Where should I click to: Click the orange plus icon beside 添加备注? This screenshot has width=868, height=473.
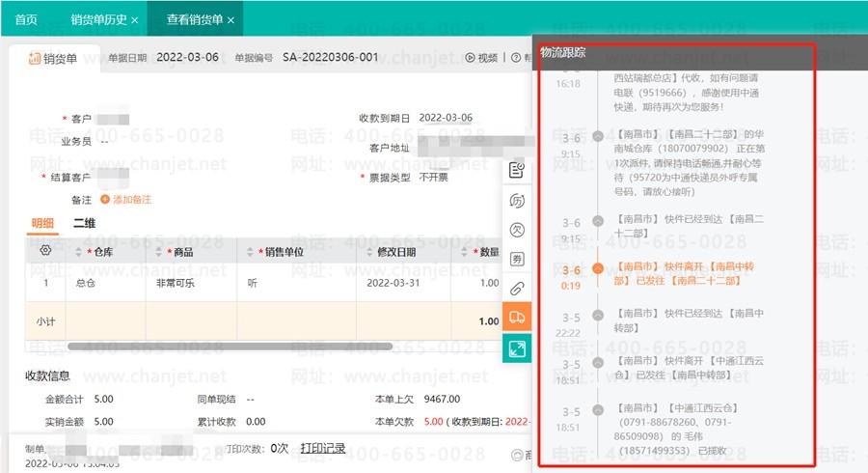pyautogui.click(x=104, y=199)
